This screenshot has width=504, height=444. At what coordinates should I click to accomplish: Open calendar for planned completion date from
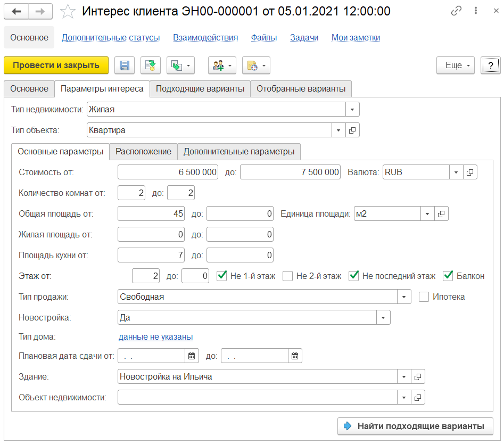[192, 356]
